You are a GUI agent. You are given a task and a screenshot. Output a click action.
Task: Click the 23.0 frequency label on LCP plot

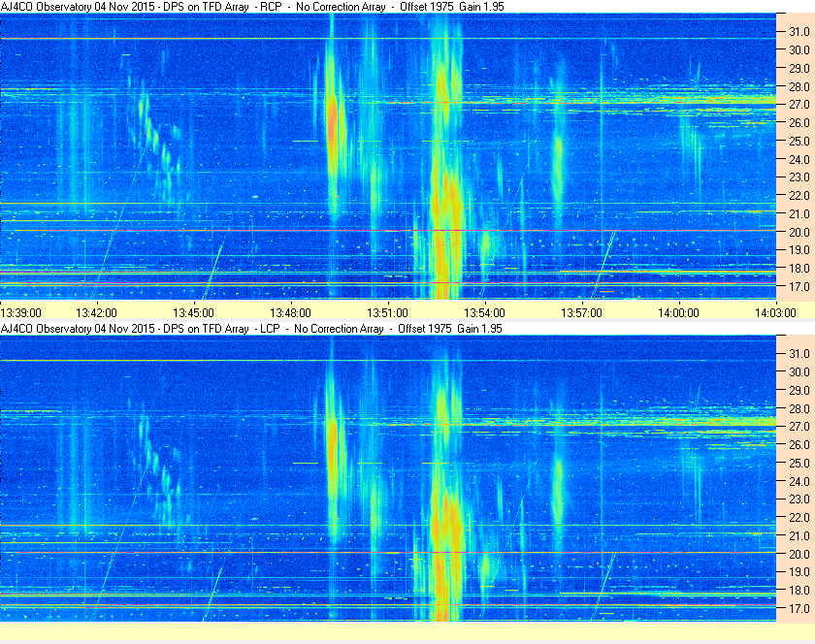799,499
